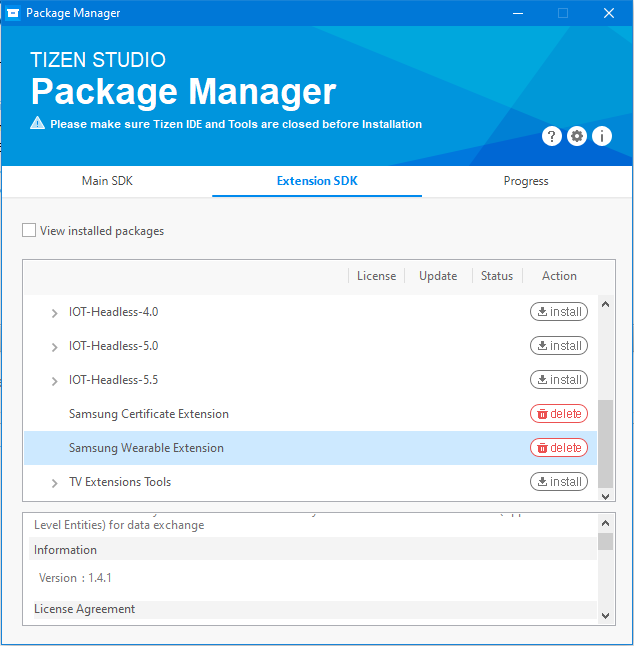Image resolution: width=634 pixels, height=646 pixels.
Task: Click details panel scrollbar down arrow
Action: click(606, 615)
